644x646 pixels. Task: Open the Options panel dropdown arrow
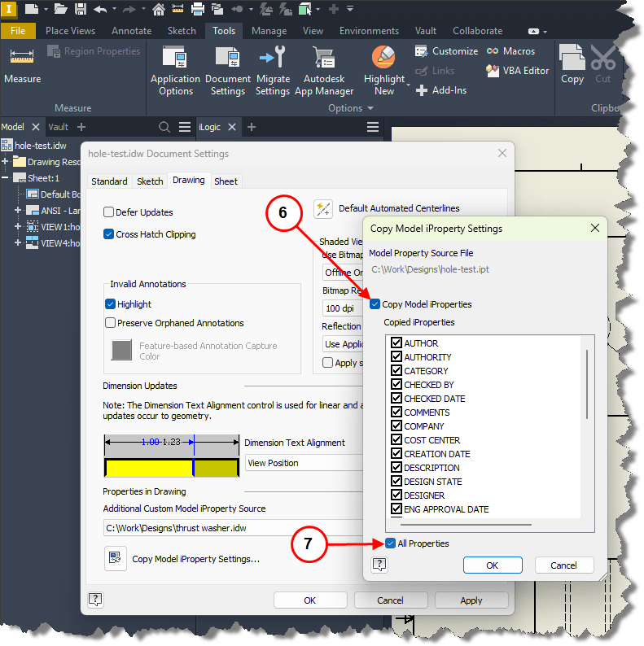click(370, 108)
